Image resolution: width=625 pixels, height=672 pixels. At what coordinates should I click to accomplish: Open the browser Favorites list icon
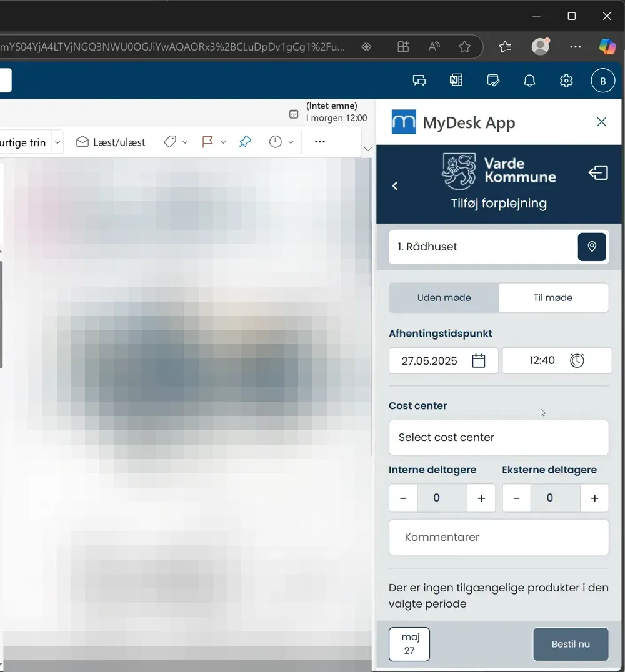(x=506, y=47)
